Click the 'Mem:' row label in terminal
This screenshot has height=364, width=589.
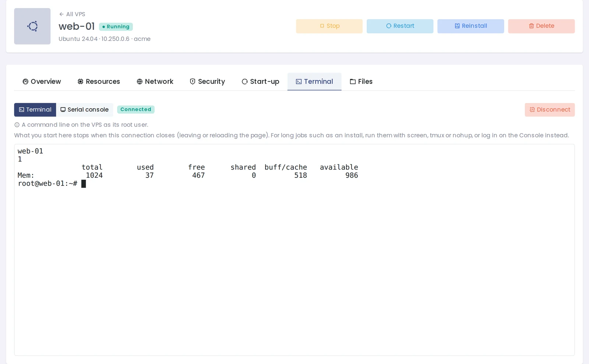(26, 176)
